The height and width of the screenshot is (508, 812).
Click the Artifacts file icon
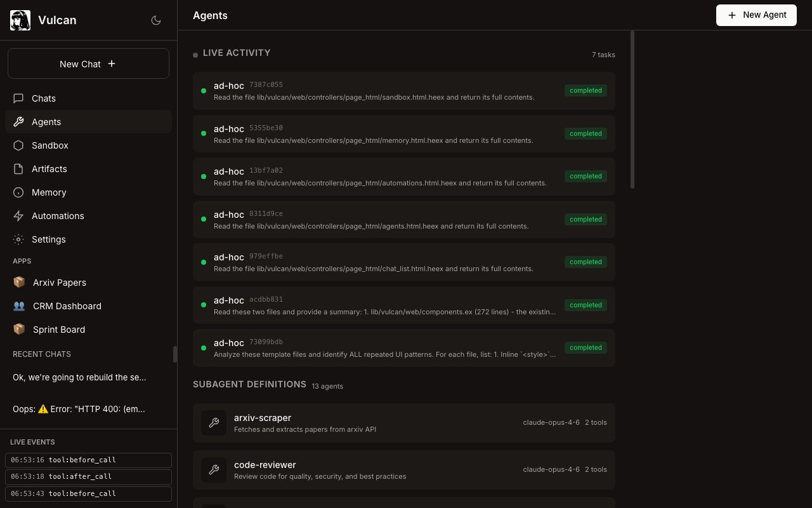[18, 169]
